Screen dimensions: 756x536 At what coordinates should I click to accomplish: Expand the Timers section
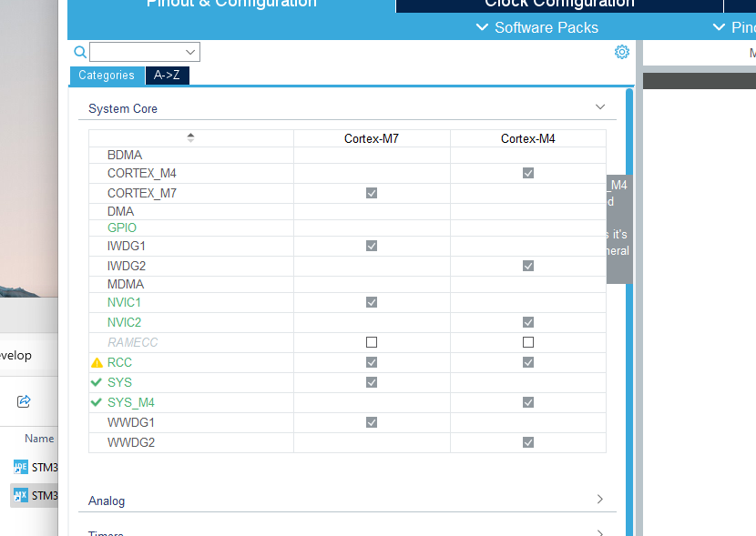coord(600,532)
